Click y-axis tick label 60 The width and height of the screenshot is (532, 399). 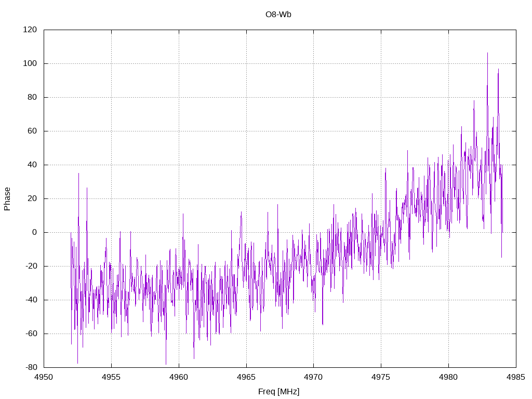(x=32, y=131)
